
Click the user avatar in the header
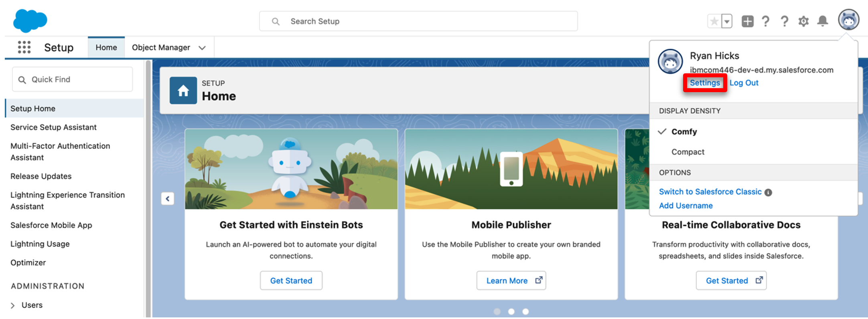[x=848, y=20]
